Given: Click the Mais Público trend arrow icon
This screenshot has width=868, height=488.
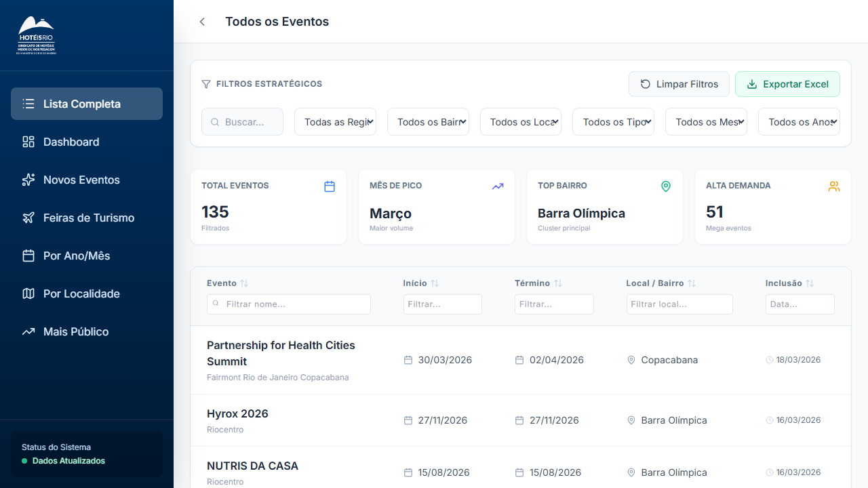Looking at the screenshot, I should pos(28,331).
